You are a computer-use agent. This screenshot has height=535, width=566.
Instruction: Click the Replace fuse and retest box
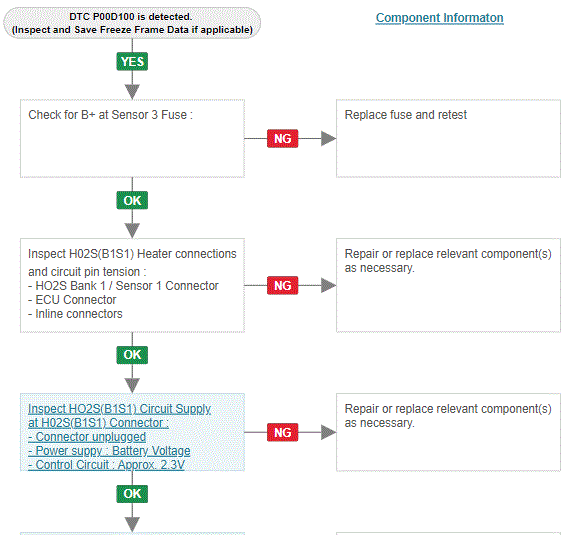pos(448,139)
